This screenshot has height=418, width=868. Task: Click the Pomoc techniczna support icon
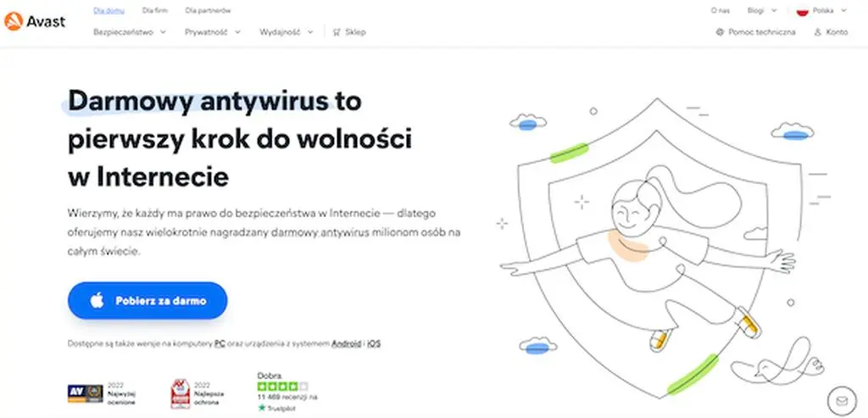tap(720, 32)
